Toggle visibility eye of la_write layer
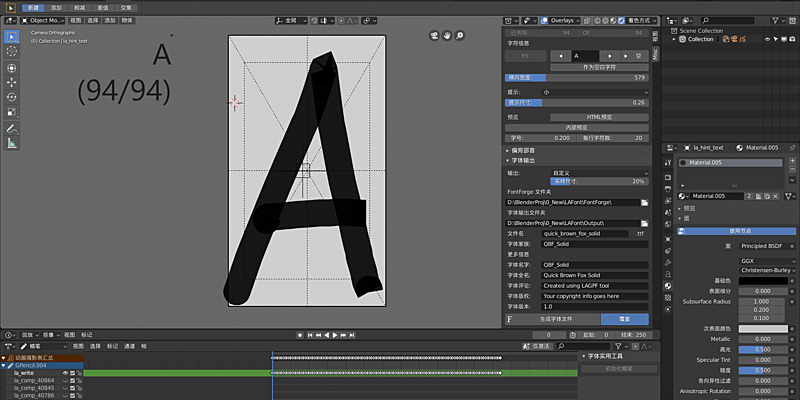This screenshot has height=400, width=800. pos(67,372)
